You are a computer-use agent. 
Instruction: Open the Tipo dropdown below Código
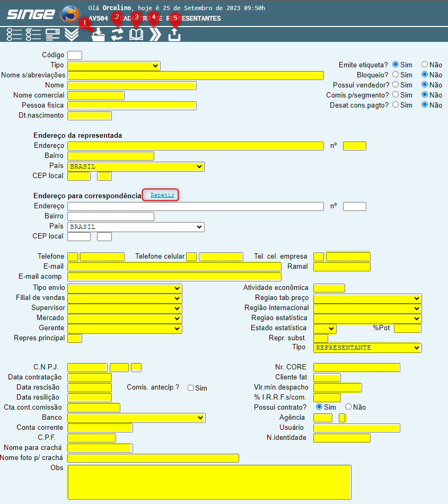click(x=113, y=66)
